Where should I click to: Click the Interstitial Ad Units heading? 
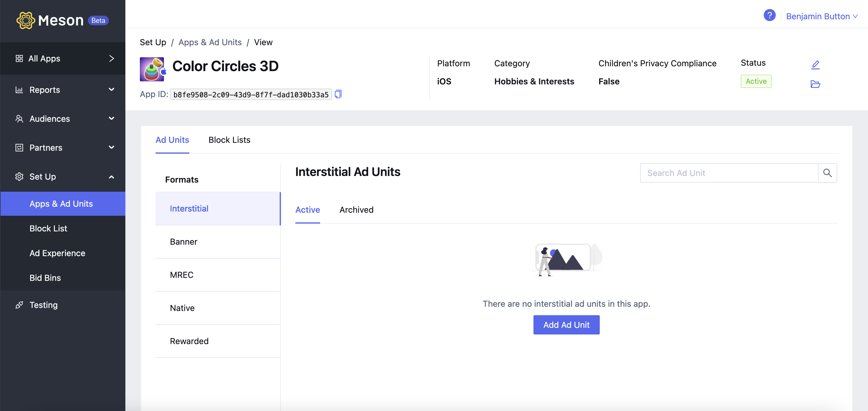point(348,172)
